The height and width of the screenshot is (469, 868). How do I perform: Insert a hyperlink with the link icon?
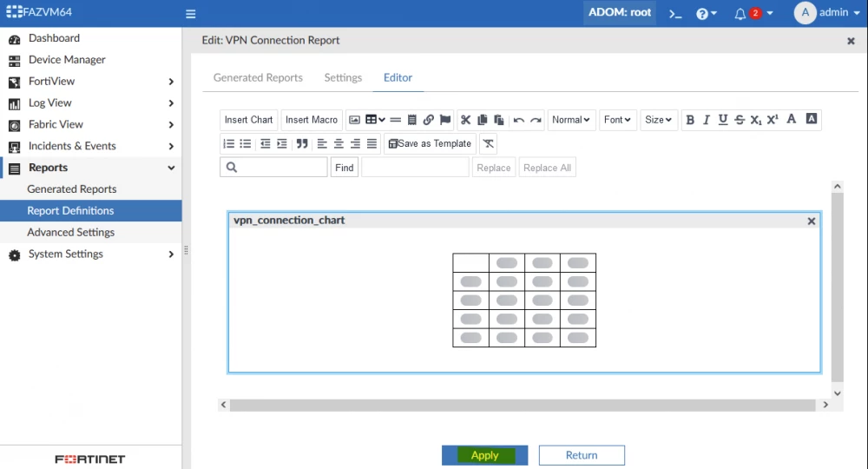point(429,120)
